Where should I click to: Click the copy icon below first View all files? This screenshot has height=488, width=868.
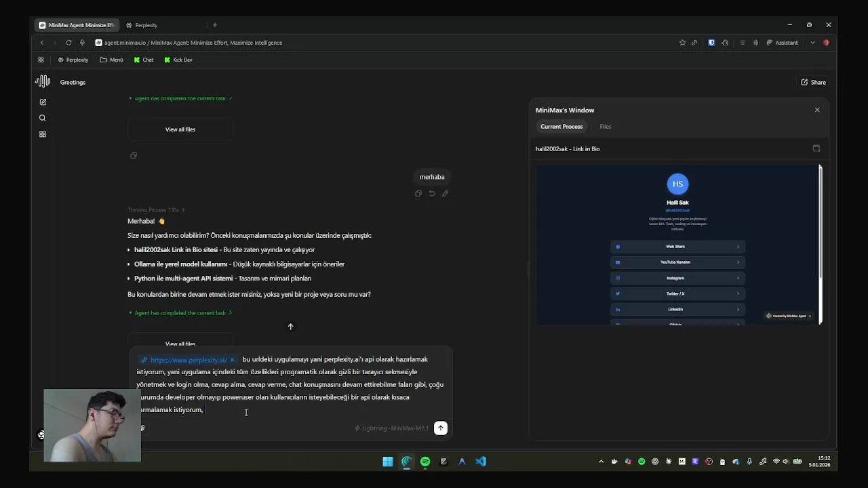click(x=134, y=156)
